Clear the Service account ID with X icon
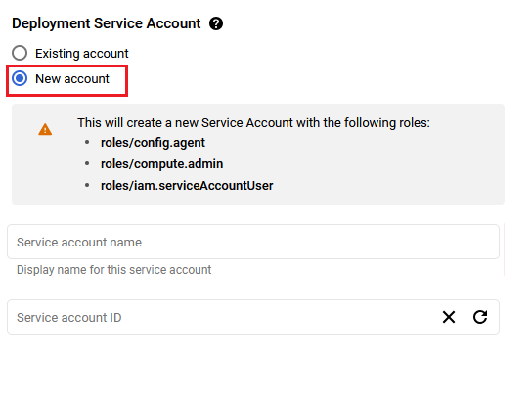 pos(449,317)
